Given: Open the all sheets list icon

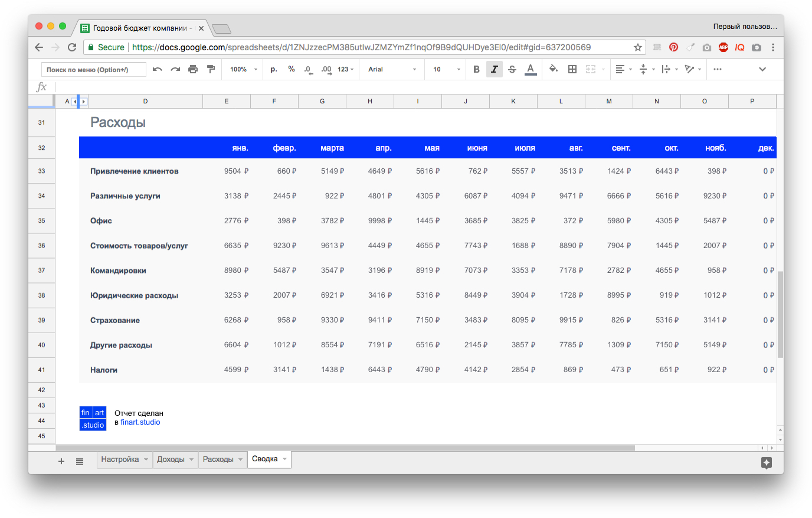Looking at the screenshot, I should tap(80, 461).
